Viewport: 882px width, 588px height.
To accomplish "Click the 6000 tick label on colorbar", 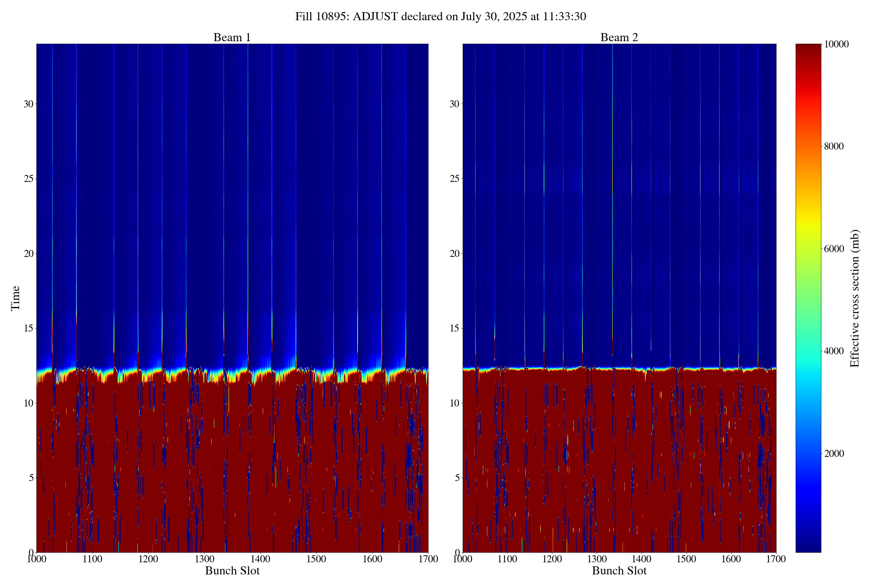I will click(833, 249).
